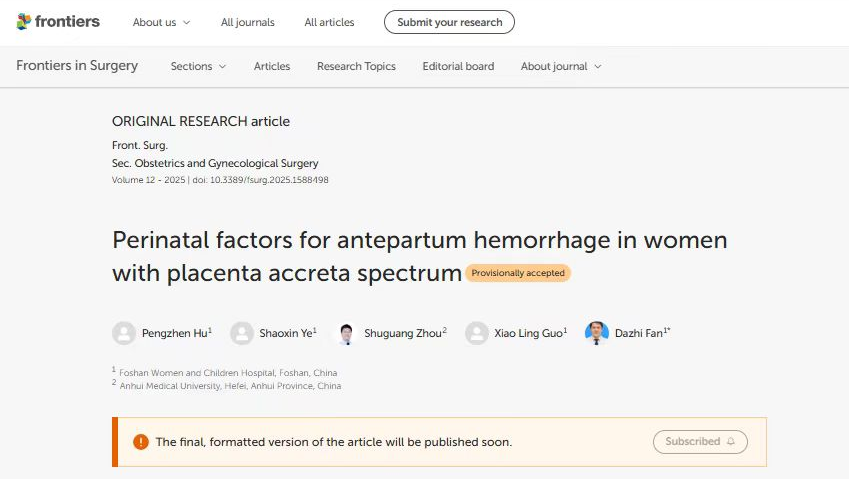857x480 pixels.
Task: Click Shaoxin Ye's avatar placeholder icon
Action: tap(242, 333)
